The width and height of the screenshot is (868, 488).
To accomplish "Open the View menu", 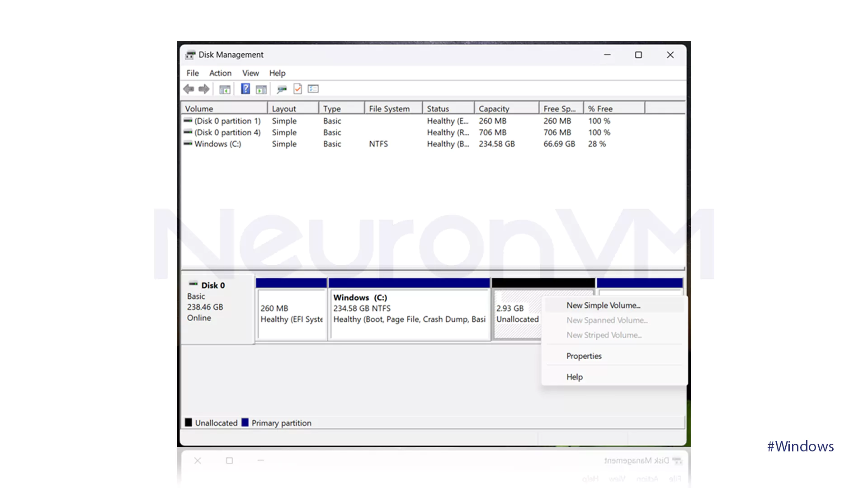I will coord(250,73).
